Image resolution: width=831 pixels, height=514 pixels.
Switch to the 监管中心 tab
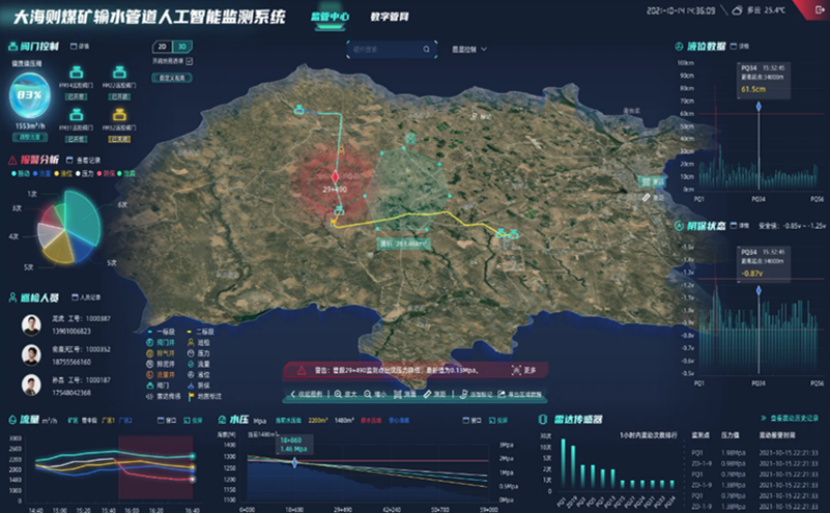pos(330,17)
